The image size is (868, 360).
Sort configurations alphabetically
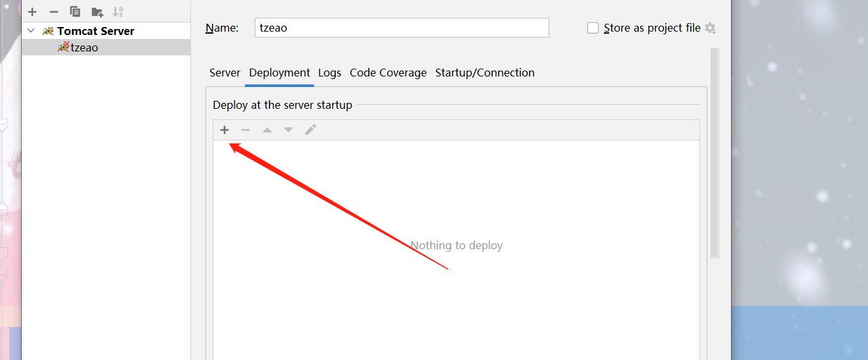[118, 12]
